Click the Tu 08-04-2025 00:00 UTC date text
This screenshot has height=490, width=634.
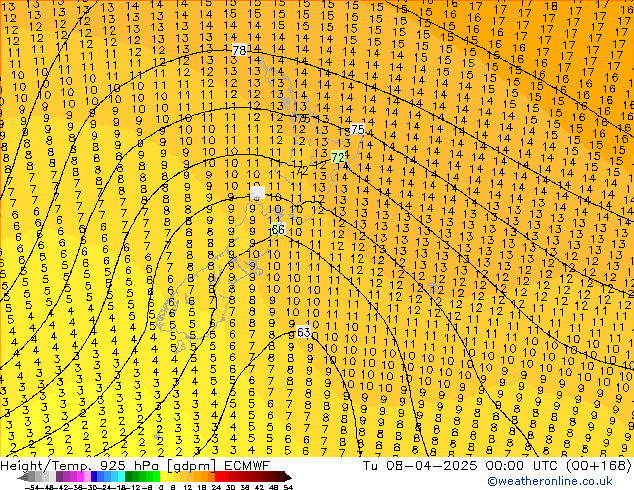pos(462,465)
